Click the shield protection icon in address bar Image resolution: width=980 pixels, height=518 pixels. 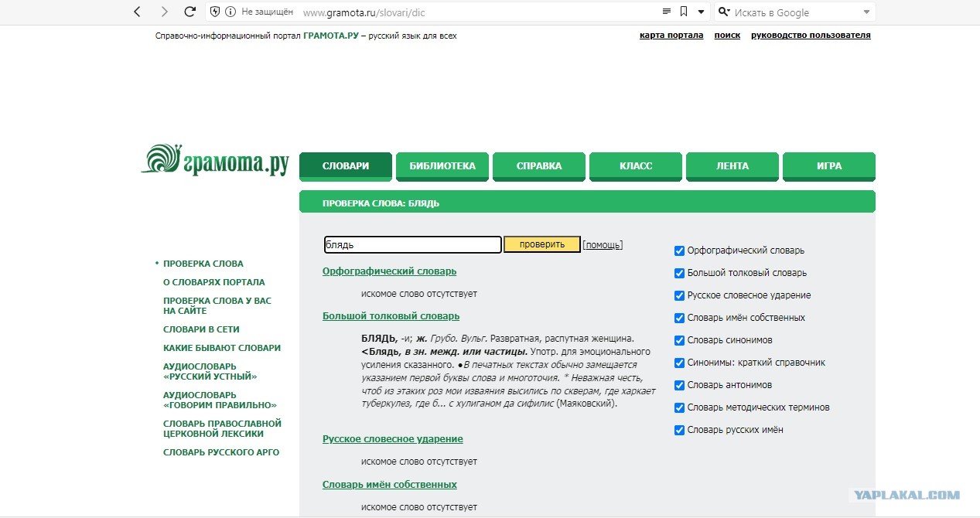point(215,12)
